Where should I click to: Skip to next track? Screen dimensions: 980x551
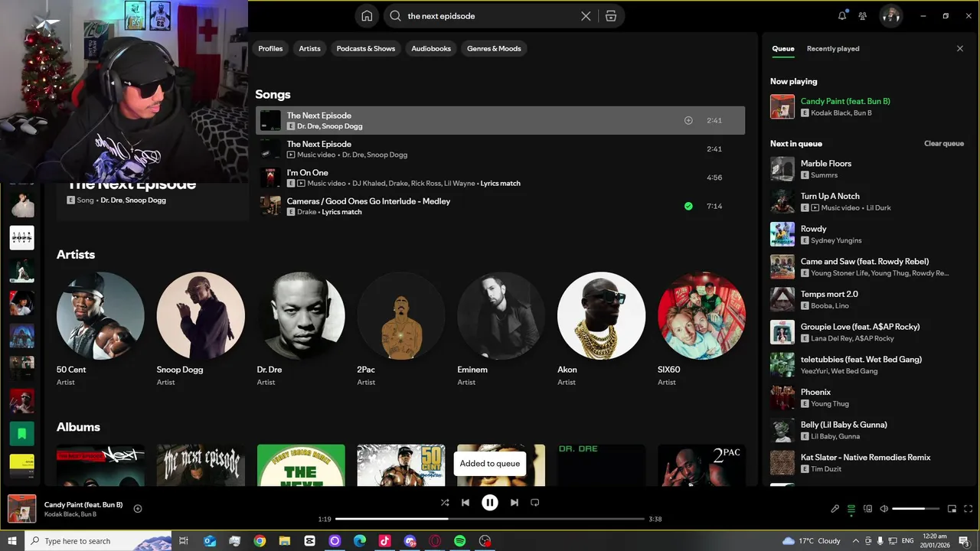click(514, 503)
